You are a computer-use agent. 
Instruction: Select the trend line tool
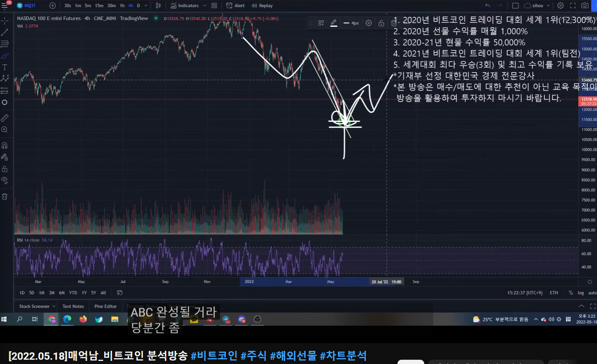click(x=5, y=33)
